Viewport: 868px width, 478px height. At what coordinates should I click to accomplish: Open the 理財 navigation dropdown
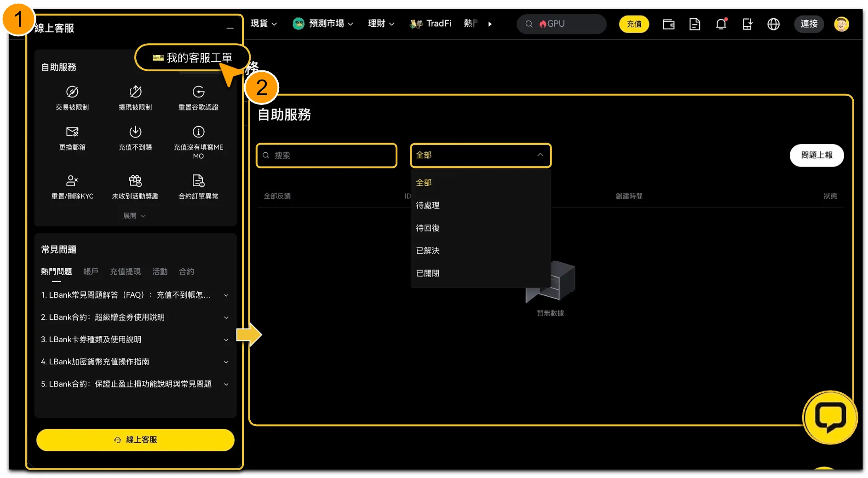[x=381, y=23]
